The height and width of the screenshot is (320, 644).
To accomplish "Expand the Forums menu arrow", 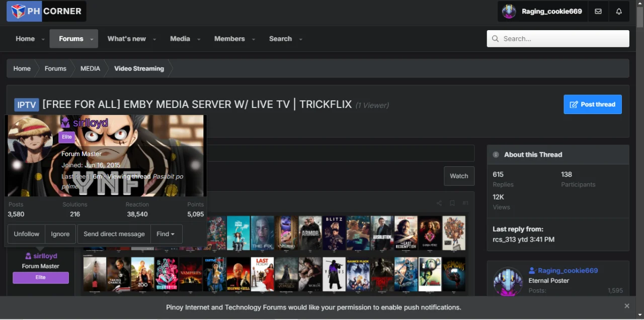I will click(x=92, y=39).
